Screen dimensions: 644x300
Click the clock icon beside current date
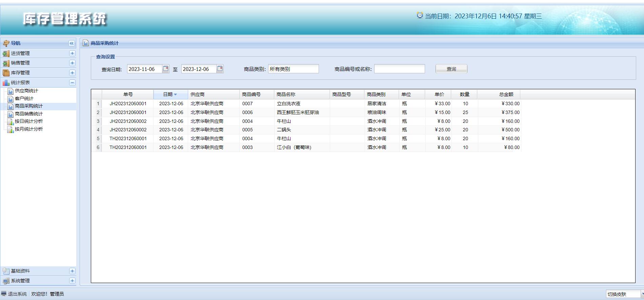tap(420, 15)
